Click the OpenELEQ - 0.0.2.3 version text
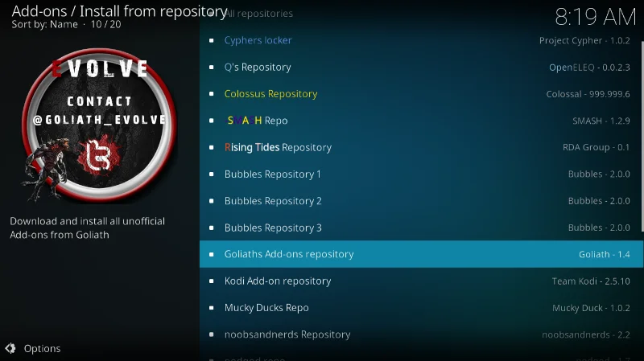 tap(589, 68)
